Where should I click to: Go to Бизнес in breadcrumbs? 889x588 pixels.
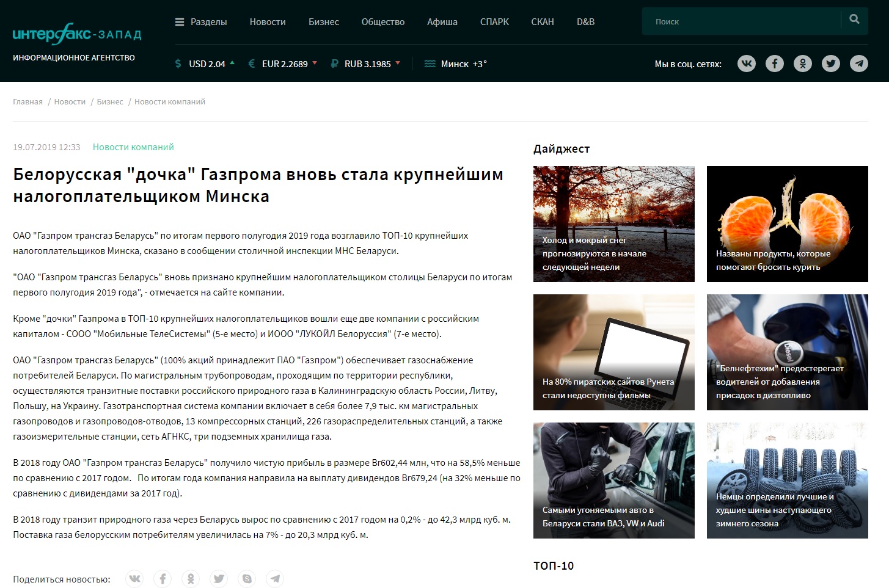110,102
